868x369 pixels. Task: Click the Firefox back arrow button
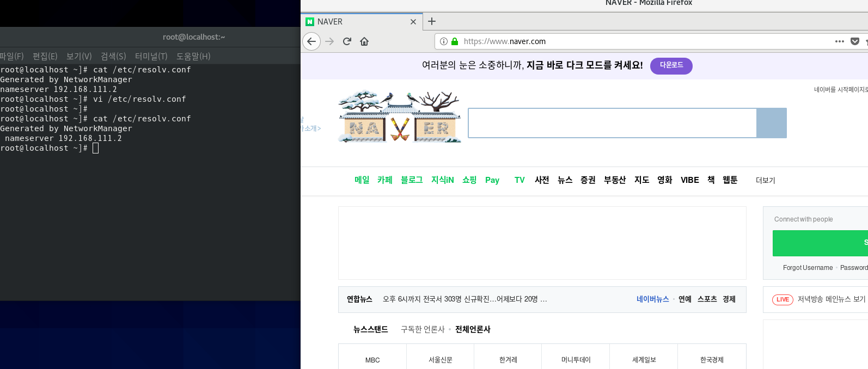(x=311, y=41)
